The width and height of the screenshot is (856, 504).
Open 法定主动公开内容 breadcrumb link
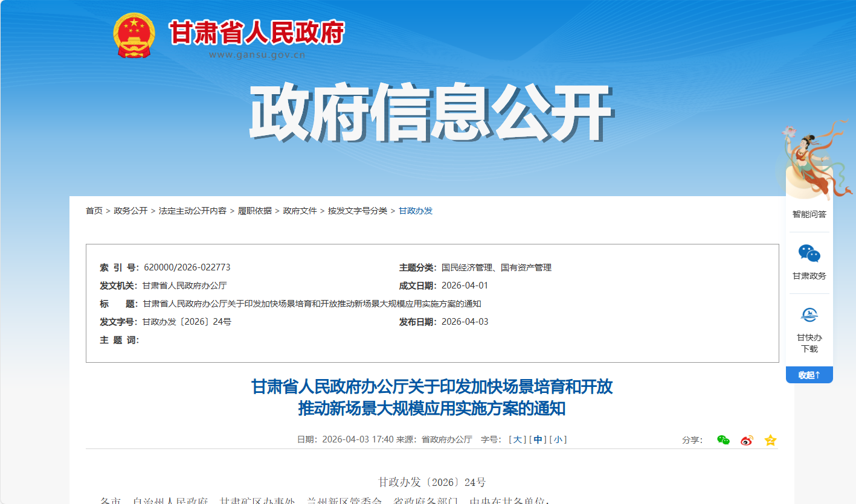click(x=193, y=211)
